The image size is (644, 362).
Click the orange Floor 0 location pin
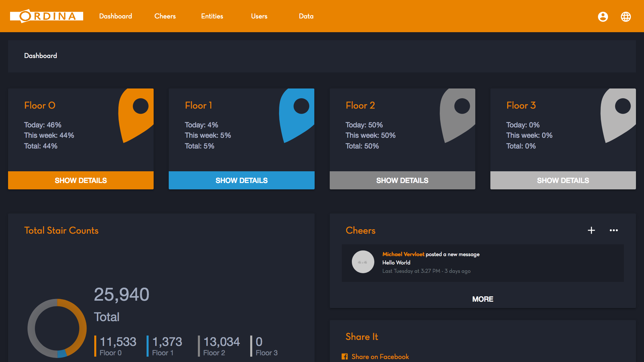(136, 116)
